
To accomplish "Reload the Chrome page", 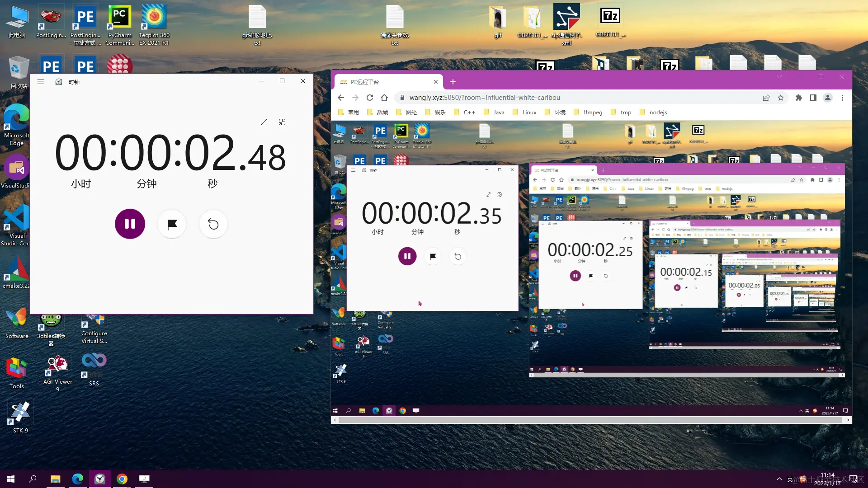I will 370,98.
